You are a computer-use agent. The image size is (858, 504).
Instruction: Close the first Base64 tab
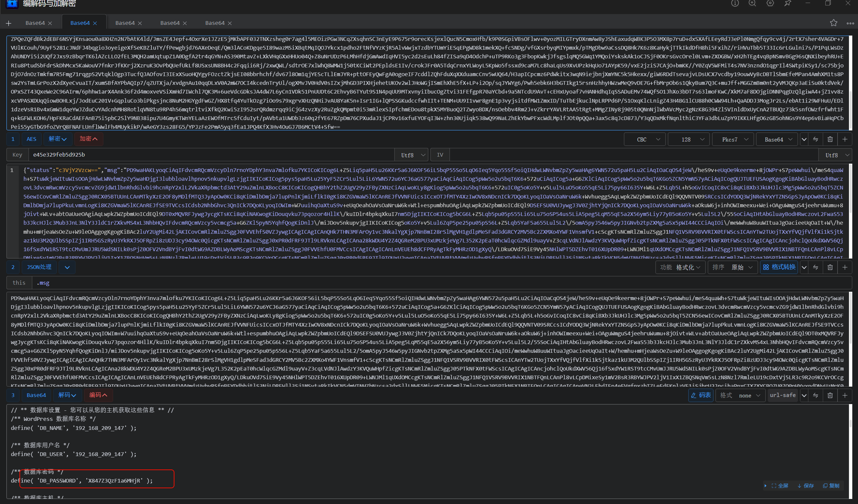pos(50,23)
